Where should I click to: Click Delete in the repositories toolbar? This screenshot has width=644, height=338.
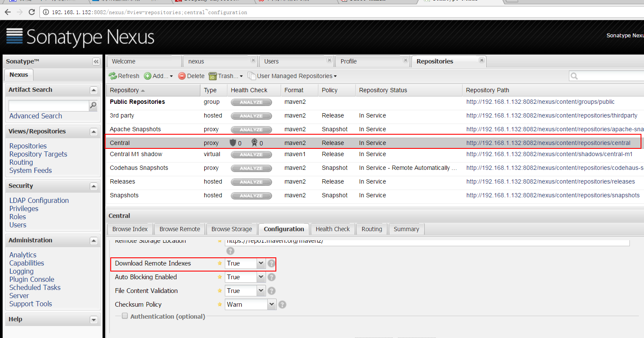[191, 76]
